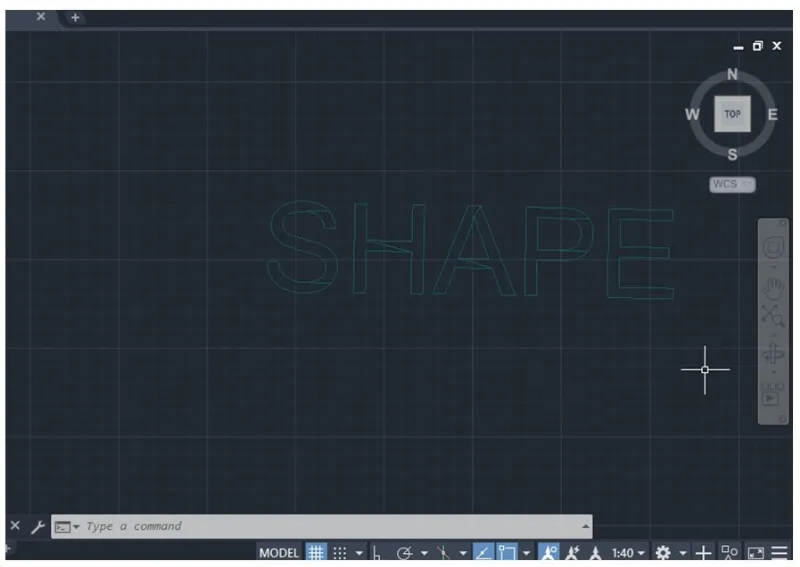Screen dimensions: 800x567
Task: Expand the Polar Tracking angle dropdown arrow
Action: coord(424,552)
